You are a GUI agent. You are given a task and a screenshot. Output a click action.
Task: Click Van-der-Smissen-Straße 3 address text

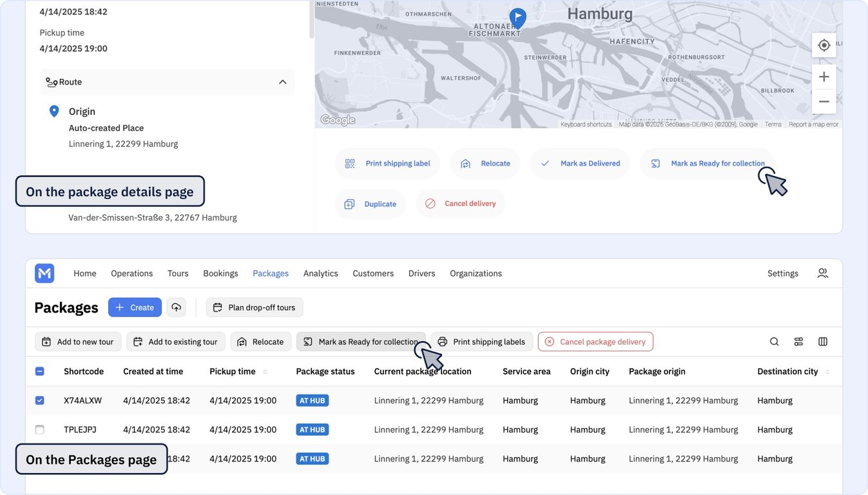153,218
